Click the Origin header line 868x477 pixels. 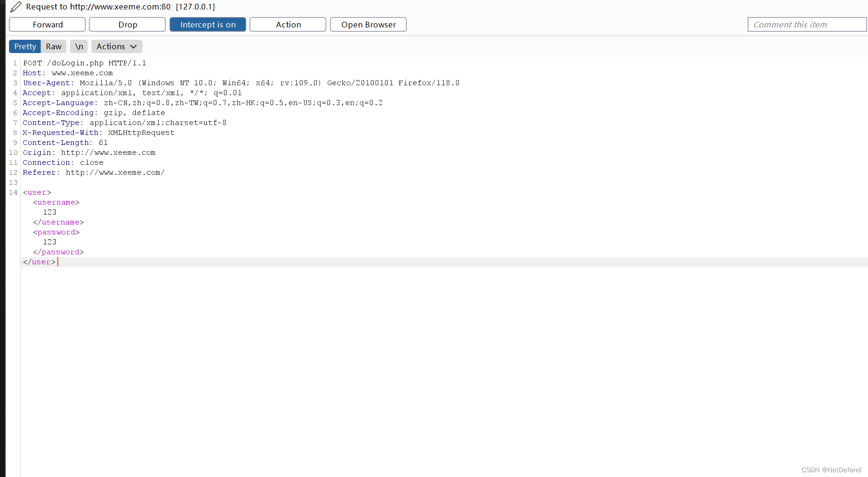(x=89, y=153)
